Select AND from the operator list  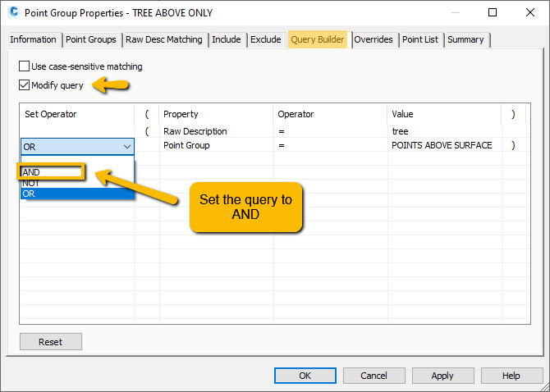33,172
